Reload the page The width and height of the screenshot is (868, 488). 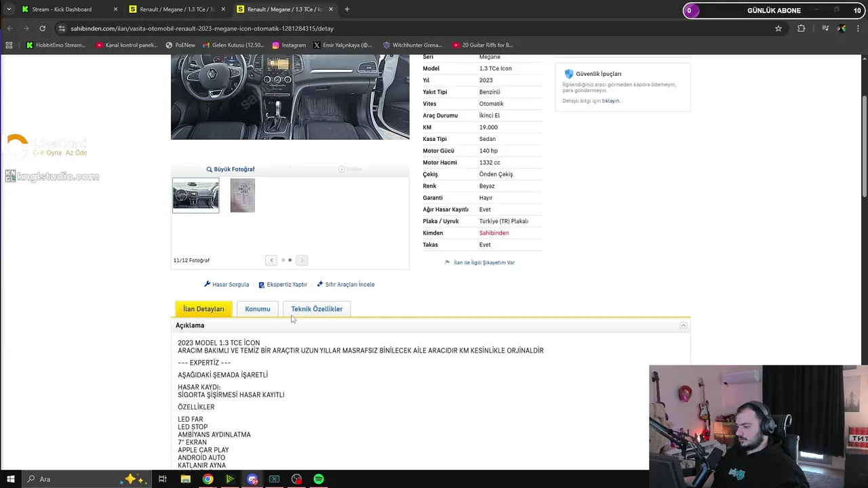(x=42, y=28)
